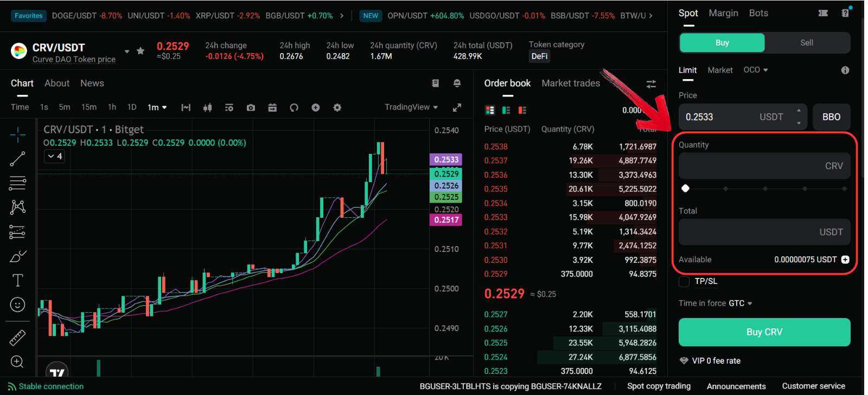868x395 pixels.
Task: Activate the ruler measure tool
Action: [17, 338]
